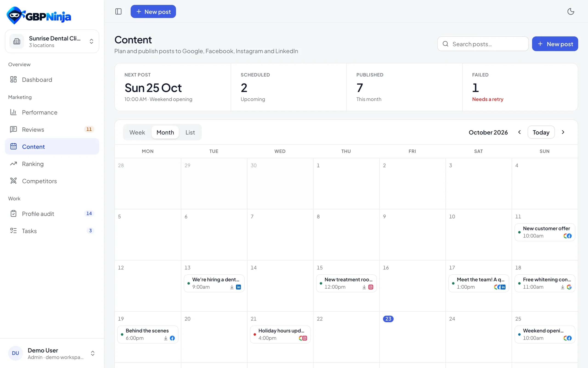Screen dimensions: 588x368
Task: Click download icon on New treatment post
Action: [364, 287]
